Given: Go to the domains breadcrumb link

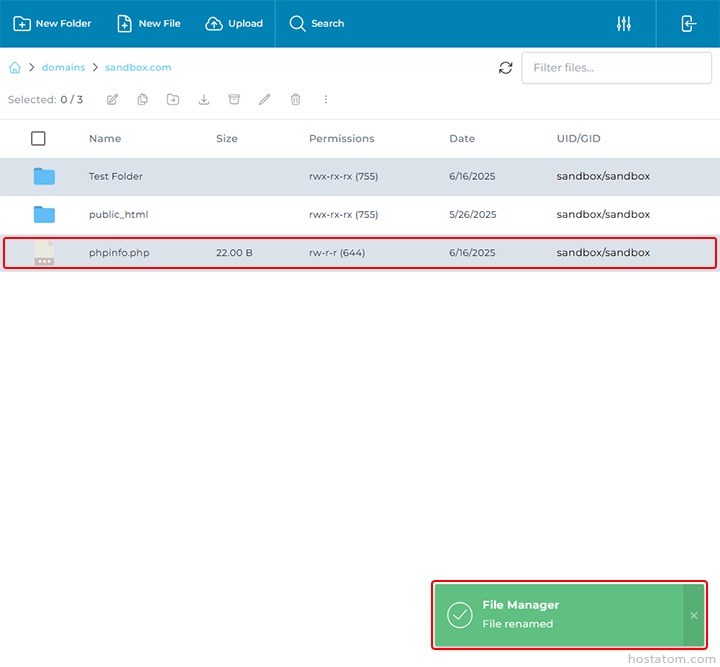Looking at the screenshot, I should (63, 68).
